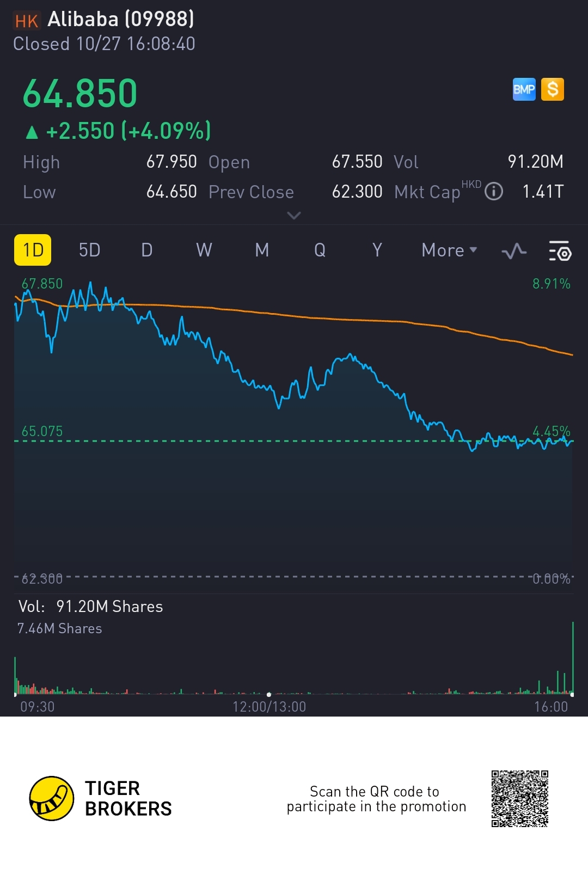Tap the BMP quote badge icon

524,89
